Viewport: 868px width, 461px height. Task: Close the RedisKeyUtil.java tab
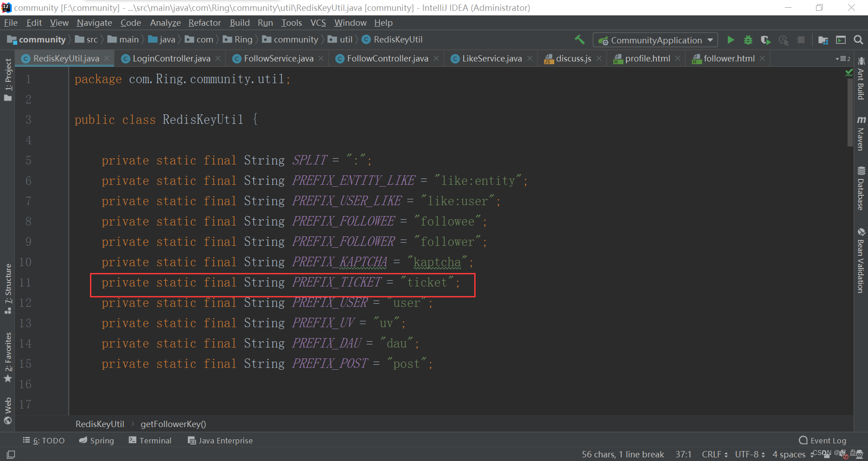(x=107, y=58)
